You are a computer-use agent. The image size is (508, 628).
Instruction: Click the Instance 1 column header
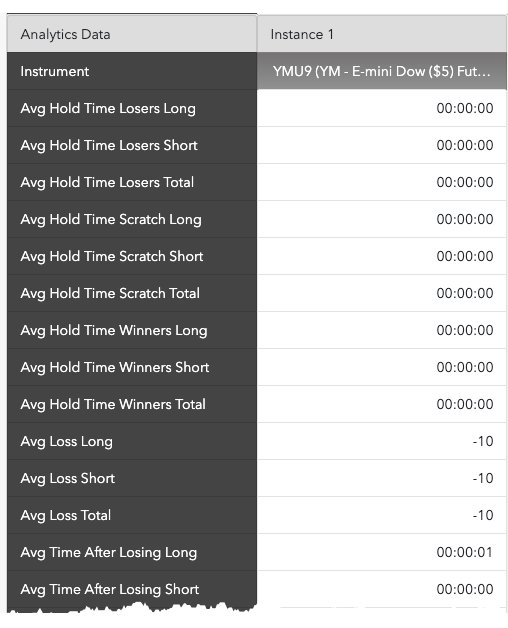point(382,34)
